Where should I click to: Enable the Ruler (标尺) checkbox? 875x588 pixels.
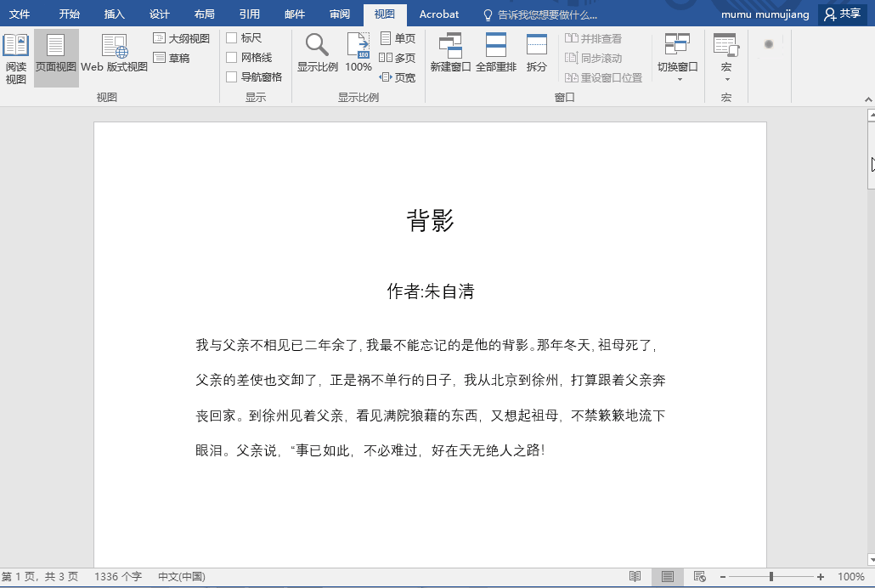232,38
